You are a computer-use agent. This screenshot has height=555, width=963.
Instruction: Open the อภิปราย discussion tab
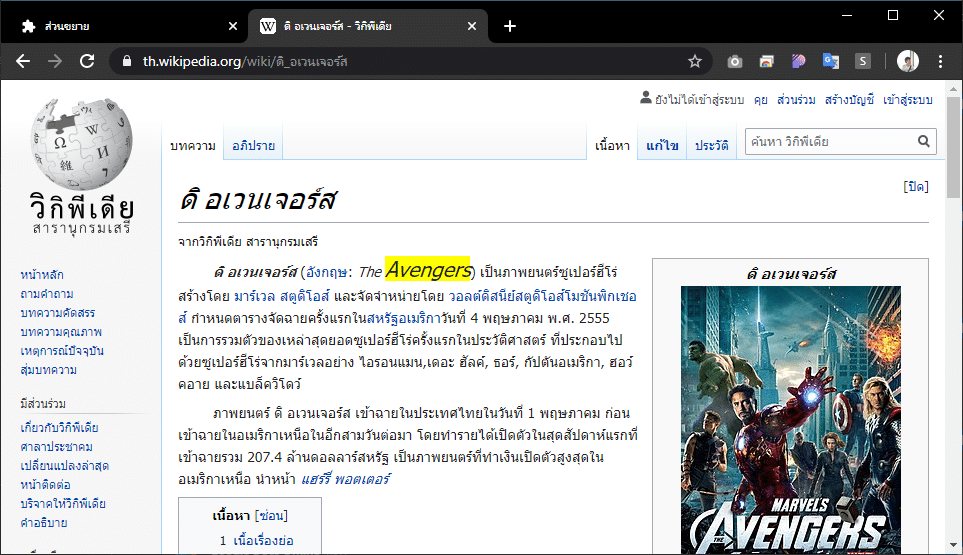click(253, 146)
